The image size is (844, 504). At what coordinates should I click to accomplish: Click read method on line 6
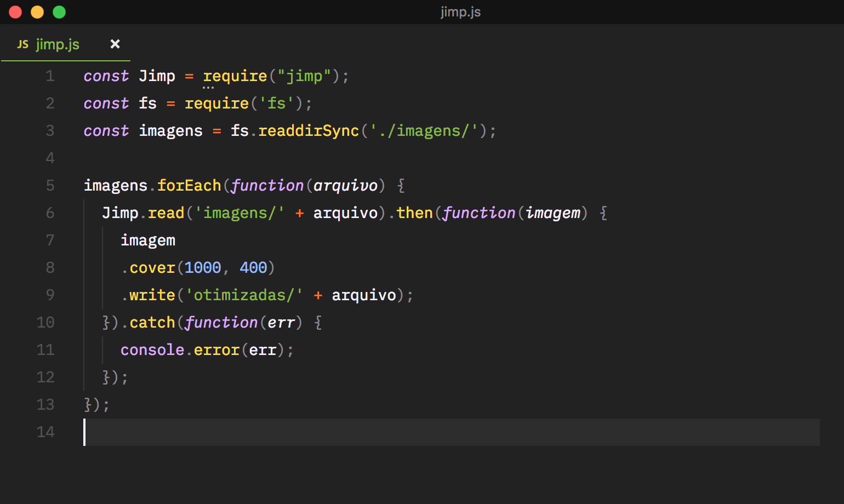[x=166, y=213]
